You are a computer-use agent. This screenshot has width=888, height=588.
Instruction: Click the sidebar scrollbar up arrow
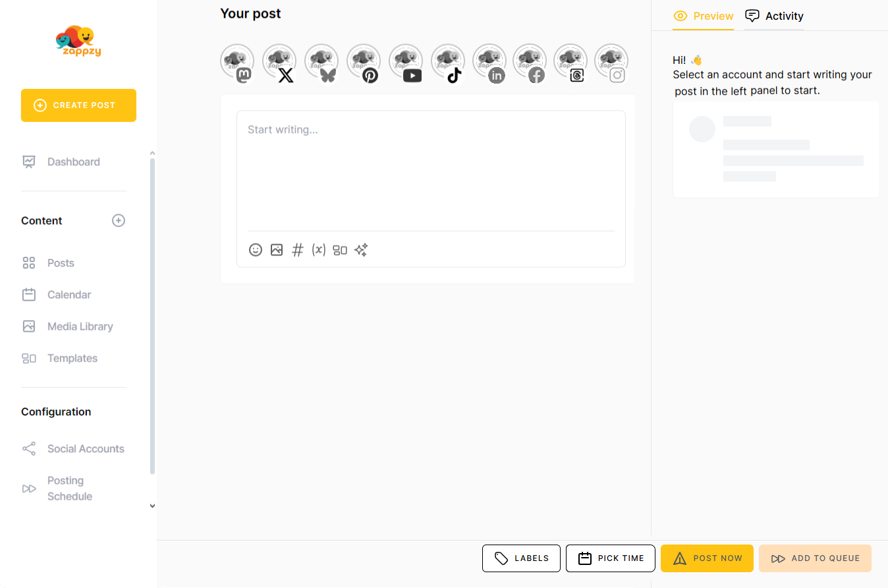click(x=153, y=152)
